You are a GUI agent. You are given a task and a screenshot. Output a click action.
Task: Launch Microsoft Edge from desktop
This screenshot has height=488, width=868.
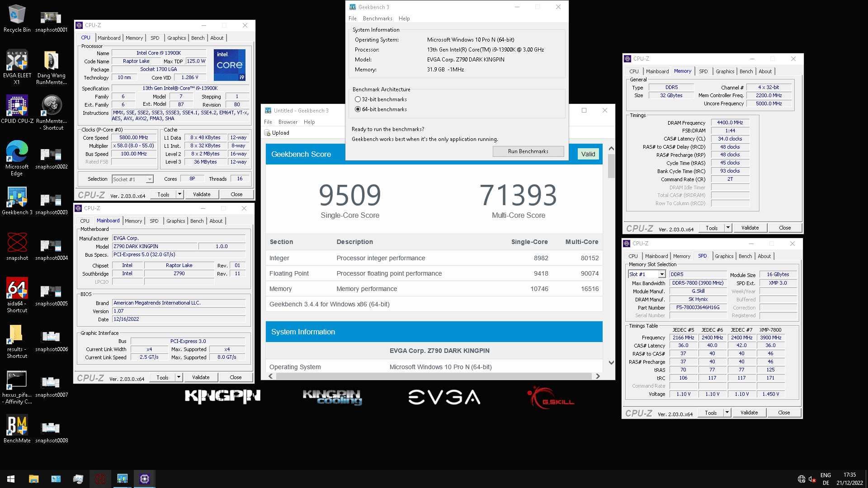17,158
